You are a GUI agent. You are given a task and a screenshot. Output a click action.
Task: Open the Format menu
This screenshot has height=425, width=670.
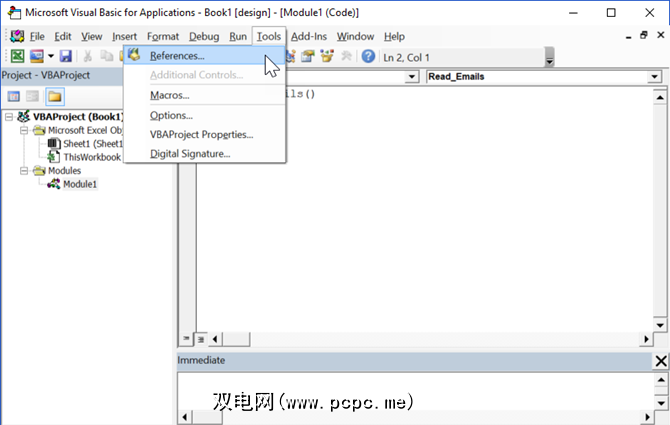coord(163,37)
